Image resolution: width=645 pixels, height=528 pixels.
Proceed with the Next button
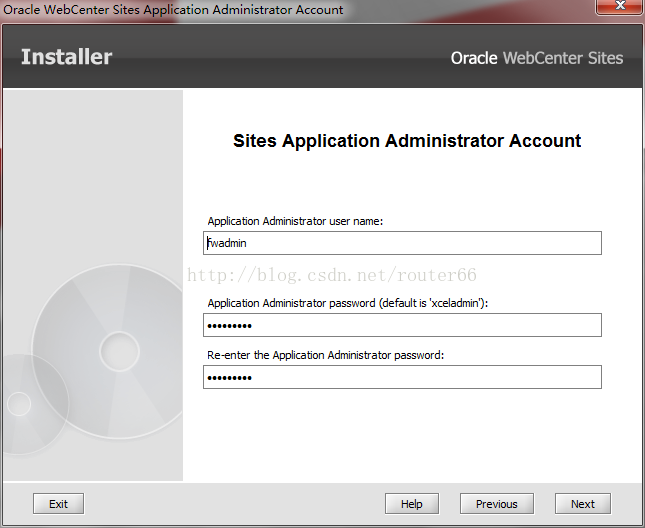[582, 504]
